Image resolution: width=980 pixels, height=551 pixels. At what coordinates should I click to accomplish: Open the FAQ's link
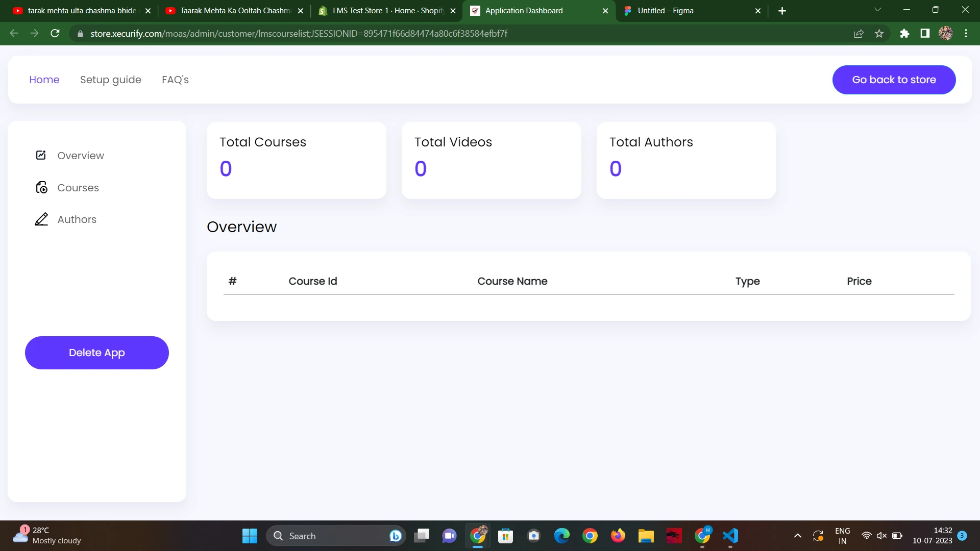point(175,80)
